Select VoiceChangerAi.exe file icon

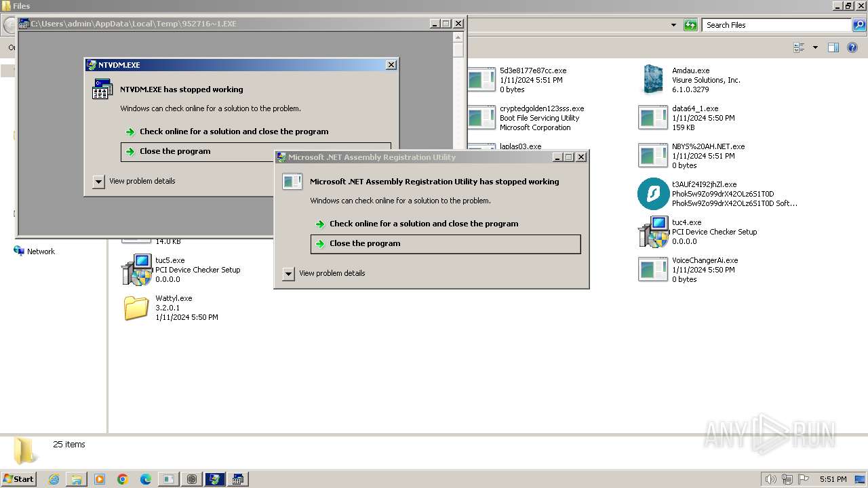tap(653, 269)
